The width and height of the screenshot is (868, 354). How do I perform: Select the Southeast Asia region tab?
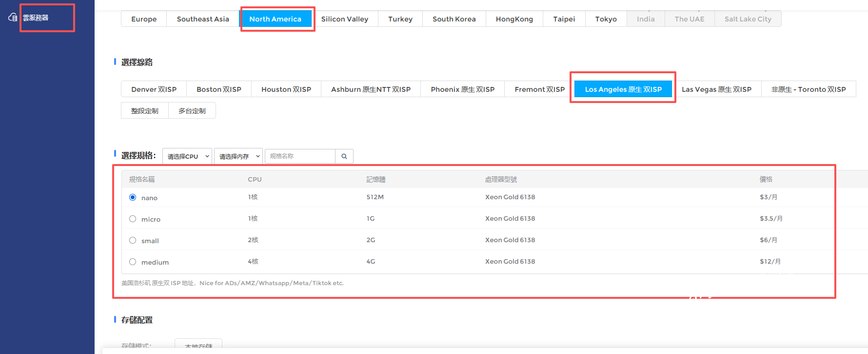tap(203, 19)
